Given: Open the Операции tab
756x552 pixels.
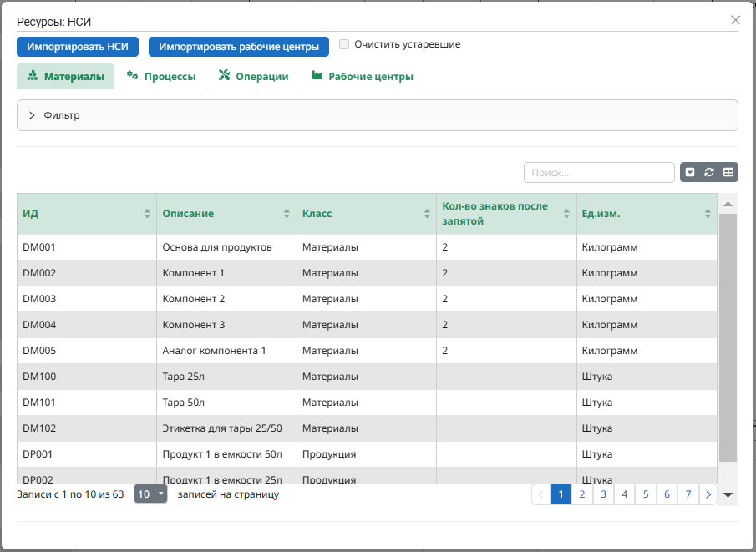Looking at the screenshot, I should point(254,76).
